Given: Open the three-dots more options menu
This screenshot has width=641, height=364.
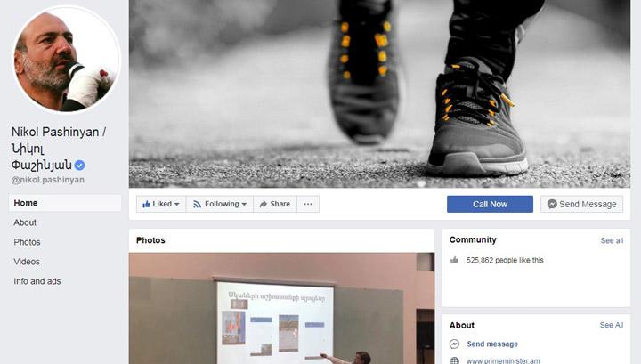Looking at the screenshot, I should (x=308, y=204).
